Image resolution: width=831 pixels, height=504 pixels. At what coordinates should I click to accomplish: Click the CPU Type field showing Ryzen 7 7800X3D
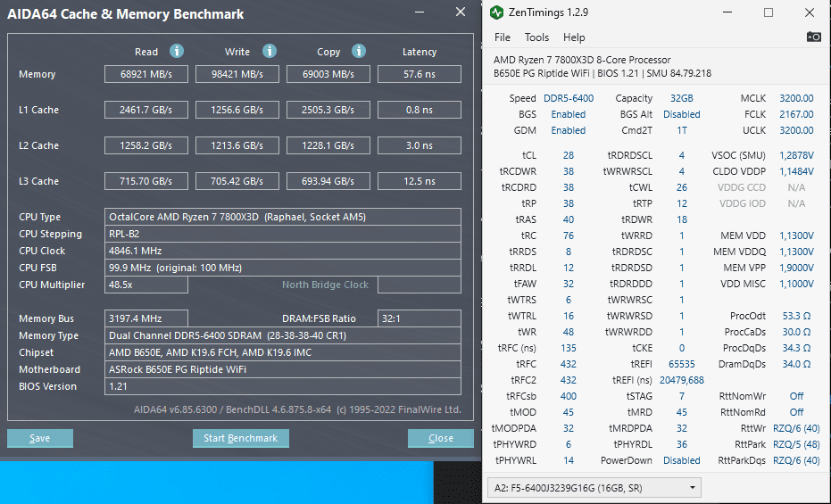(x=282, y=217)
